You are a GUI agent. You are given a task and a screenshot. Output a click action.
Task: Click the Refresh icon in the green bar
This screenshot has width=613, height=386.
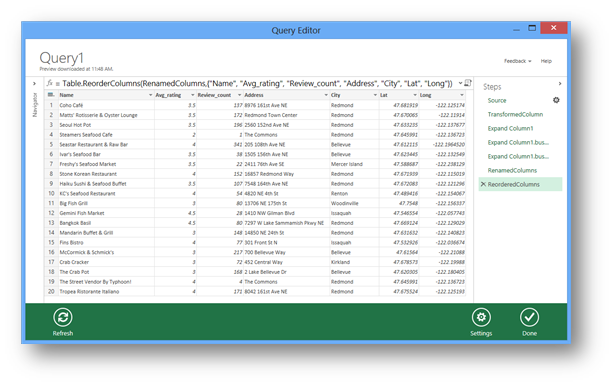63,317
